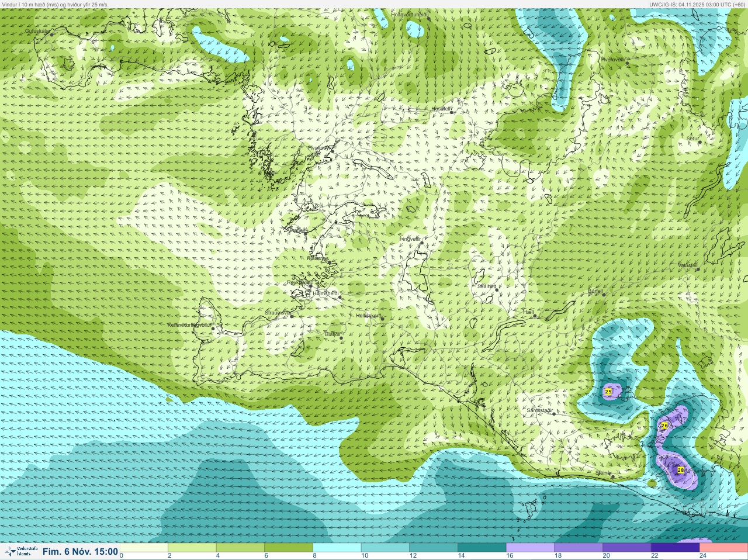Screen dimensions: 748x560
Task: Click the Vatnsfell station label
Action: (x=688, y=265)
